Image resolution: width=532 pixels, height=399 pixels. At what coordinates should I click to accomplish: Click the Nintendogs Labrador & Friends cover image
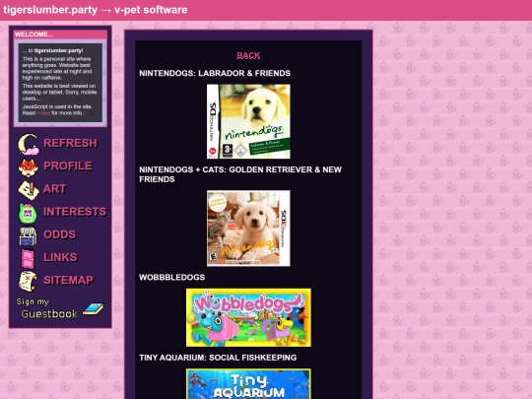click(248, 121)
